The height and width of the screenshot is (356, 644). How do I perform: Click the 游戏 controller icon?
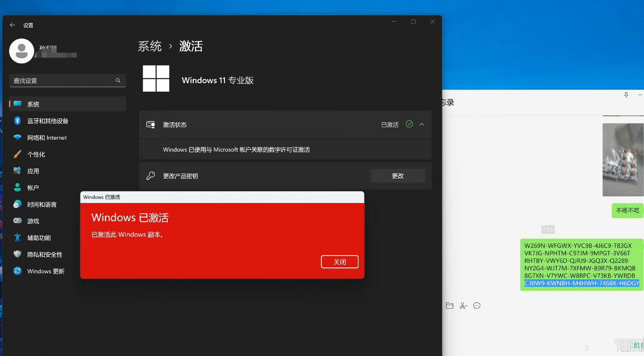click(17, 221)
